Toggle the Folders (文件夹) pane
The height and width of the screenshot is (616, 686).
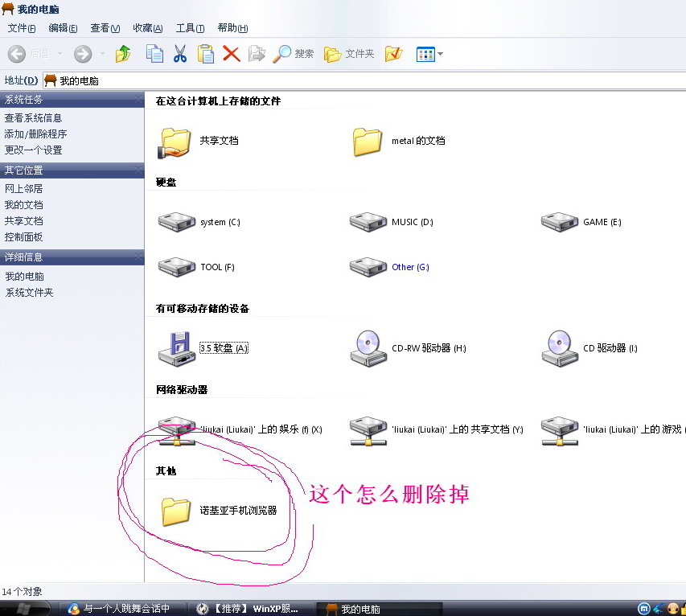click(349, 54)
